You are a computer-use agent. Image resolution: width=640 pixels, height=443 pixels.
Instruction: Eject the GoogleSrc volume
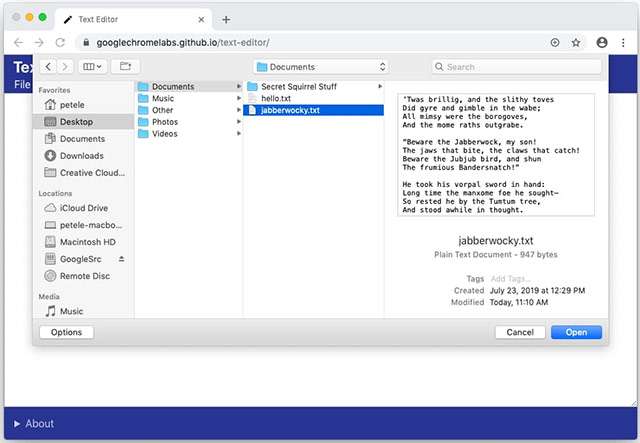[x=121, y=259]
